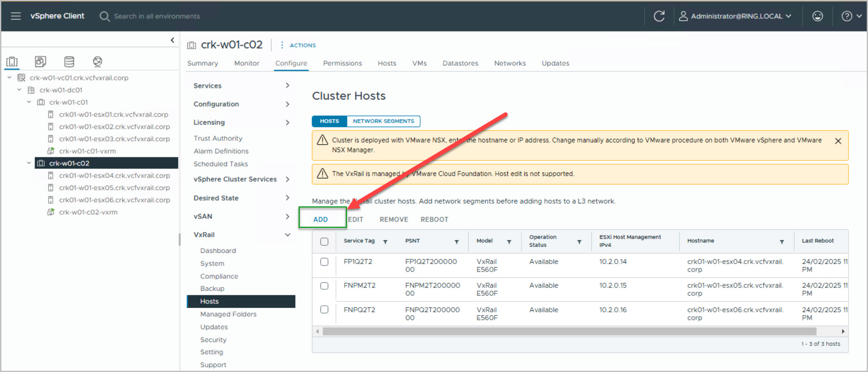Collapse the crk-w01-c01 cluster tree node

click(29, 102)
